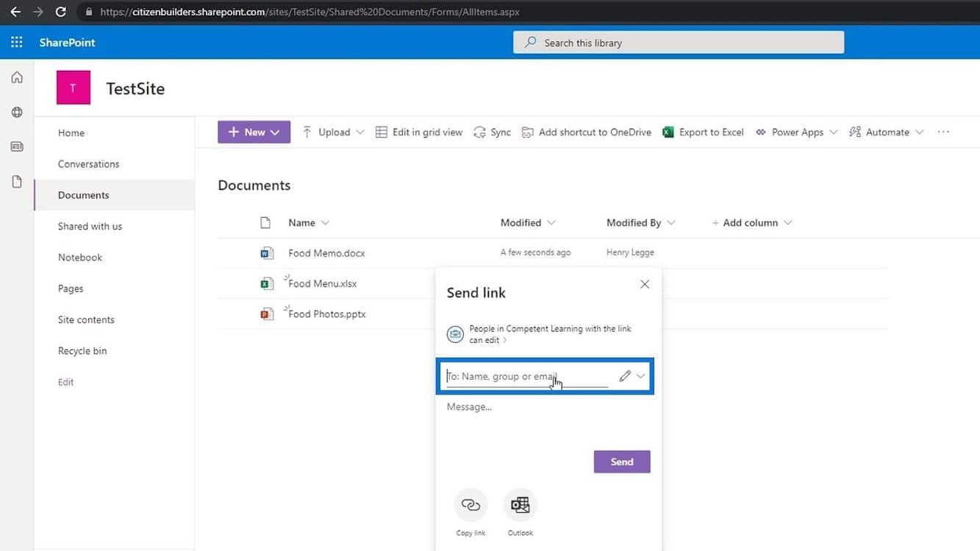Open Shared with us in navigation
The height and width of the screenshot is (551, 980).
pos(90,227)
